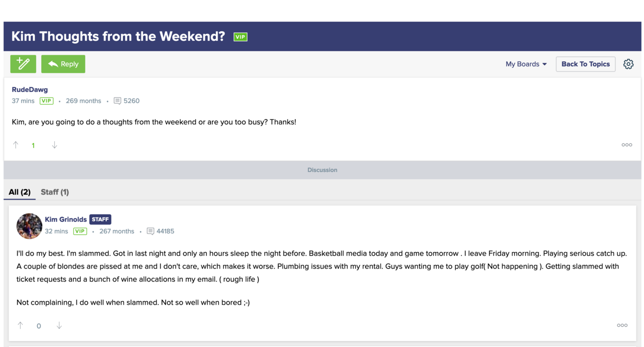
Task: Click the VIP badge on Kim Grinolds' reply
Action: point(80,231)
